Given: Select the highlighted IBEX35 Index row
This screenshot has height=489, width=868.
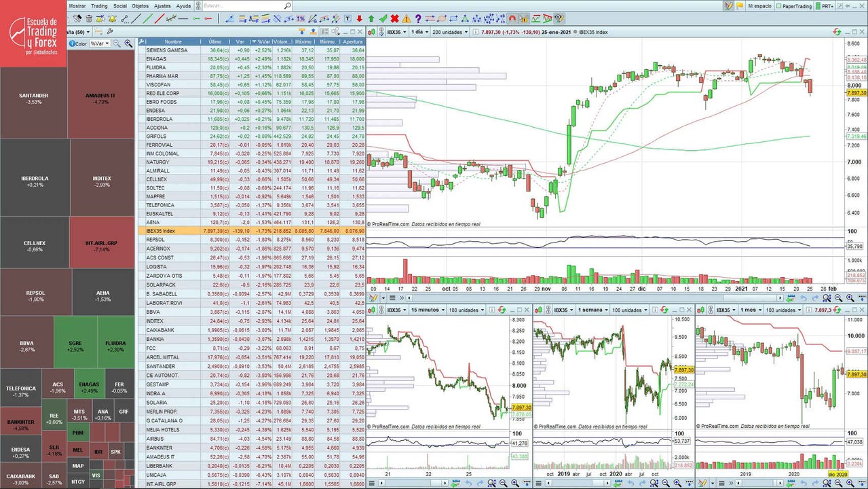Looking at the screenshot, I should (x=251, y=231).
